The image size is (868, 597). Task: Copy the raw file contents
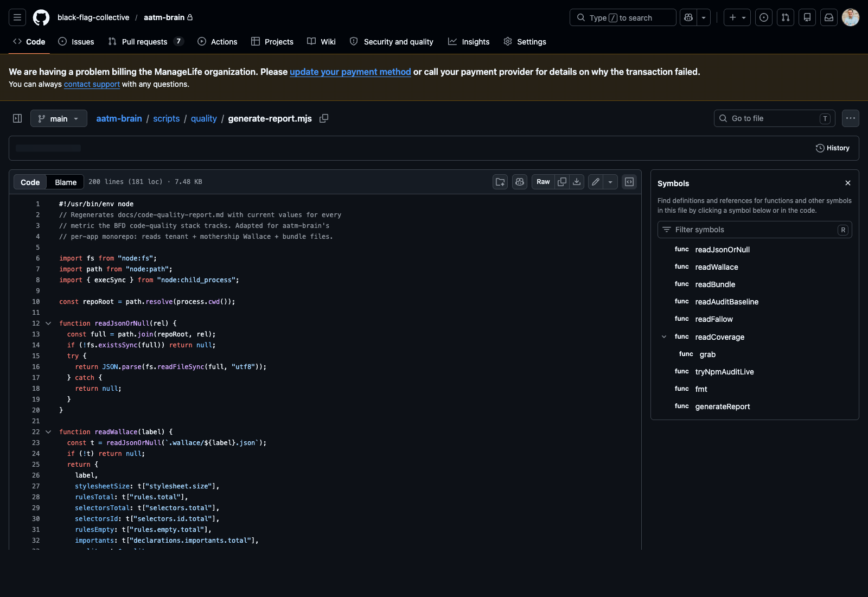click(x=562, y=182)
